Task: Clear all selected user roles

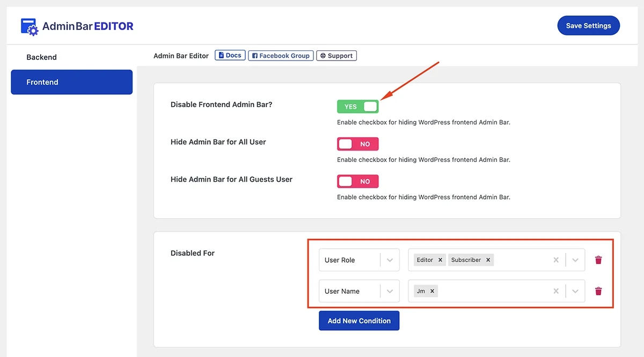Action: (556, 259)
